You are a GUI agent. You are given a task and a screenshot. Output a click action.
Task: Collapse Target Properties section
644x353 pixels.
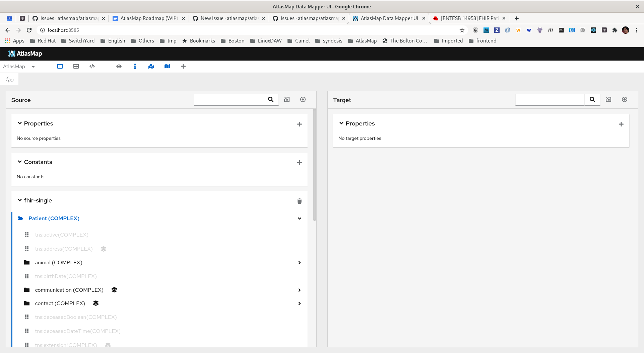(341, 123)
